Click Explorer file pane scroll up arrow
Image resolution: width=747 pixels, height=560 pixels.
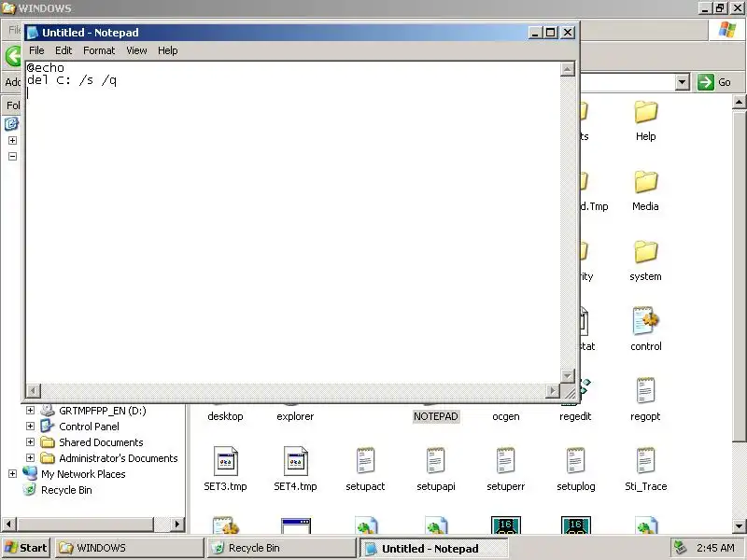[x=739, y=102]
